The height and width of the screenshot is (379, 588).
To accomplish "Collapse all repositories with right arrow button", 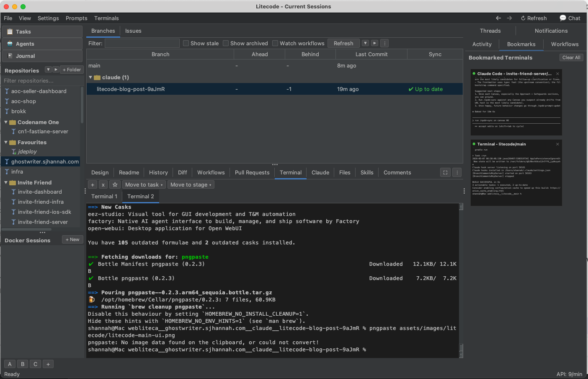I will (56, 70).
